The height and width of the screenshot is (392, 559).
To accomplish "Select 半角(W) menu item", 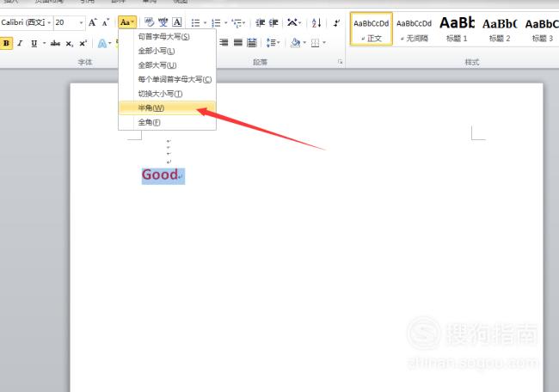I will (167, 108).
